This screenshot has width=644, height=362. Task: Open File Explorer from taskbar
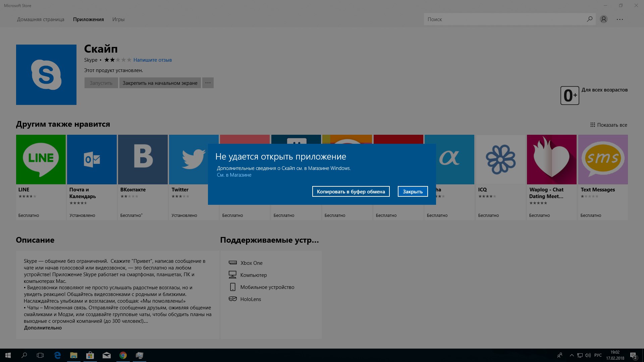tap(73, 355)
